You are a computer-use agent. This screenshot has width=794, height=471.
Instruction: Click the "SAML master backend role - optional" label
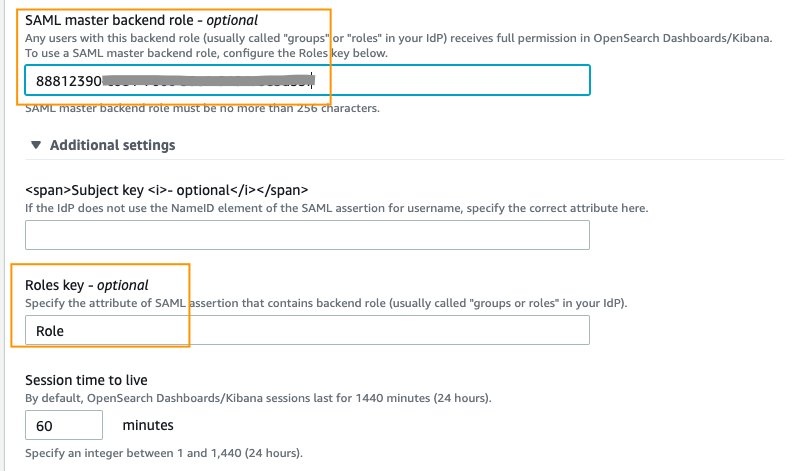(x=141, y=20)
